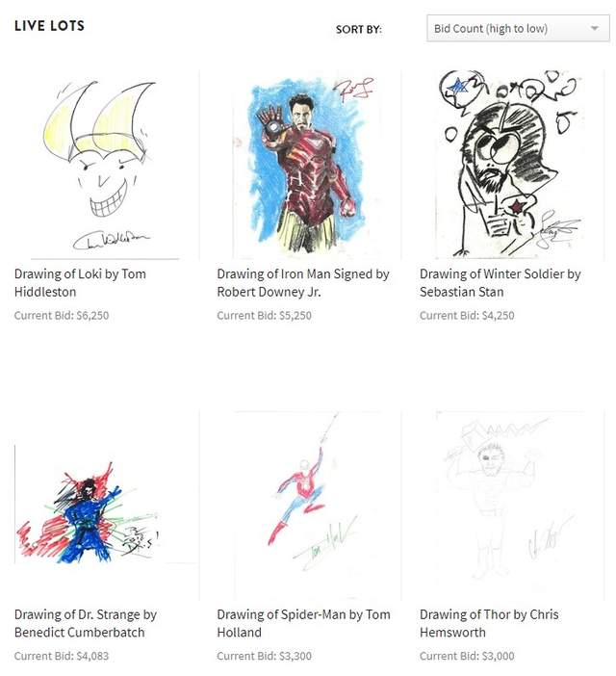616x676 pixels.
Task: Open the Dr. Strange drawing thumbnail
Action: pyautogui.click(x=107, y=506)
